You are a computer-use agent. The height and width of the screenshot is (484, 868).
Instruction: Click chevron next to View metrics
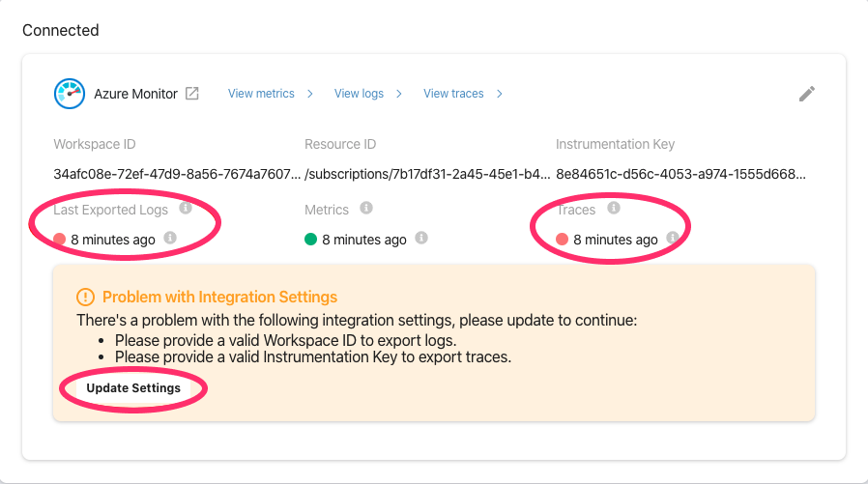point(310,94)
